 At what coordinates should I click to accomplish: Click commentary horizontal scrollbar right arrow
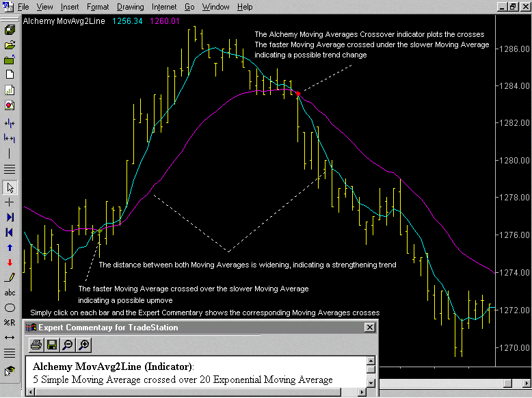[362, 393]
